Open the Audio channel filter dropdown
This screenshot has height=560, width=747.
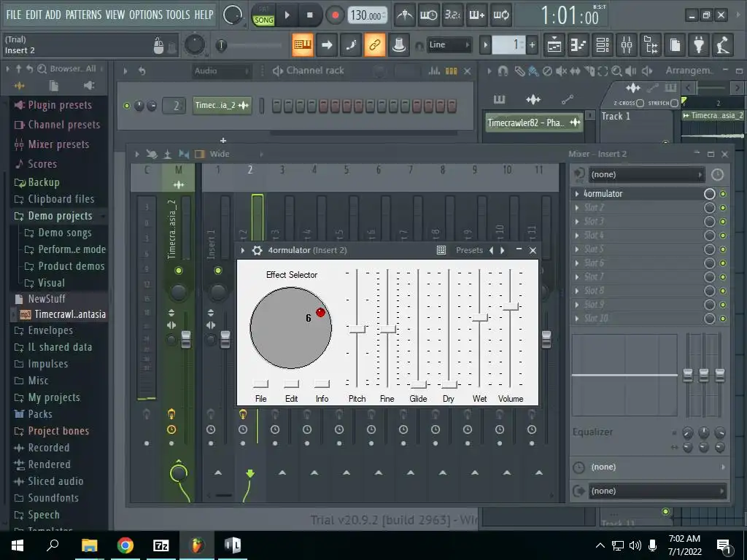[221, 71]
